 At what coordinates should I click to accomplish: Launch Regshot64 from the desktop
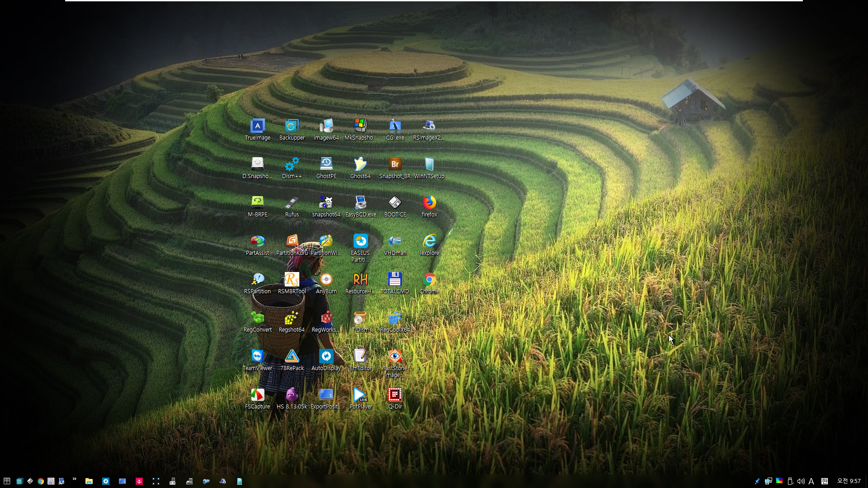(292, 322)
